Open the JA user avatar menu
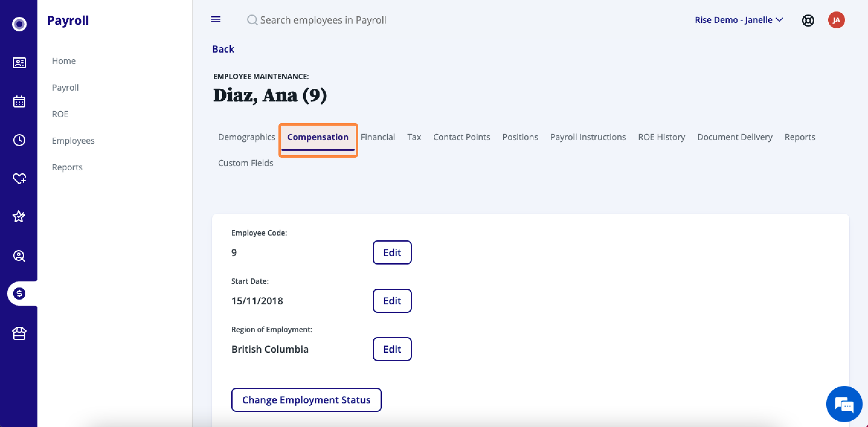The width and height of the screenshot is (868, 427). tap(836, 20)
